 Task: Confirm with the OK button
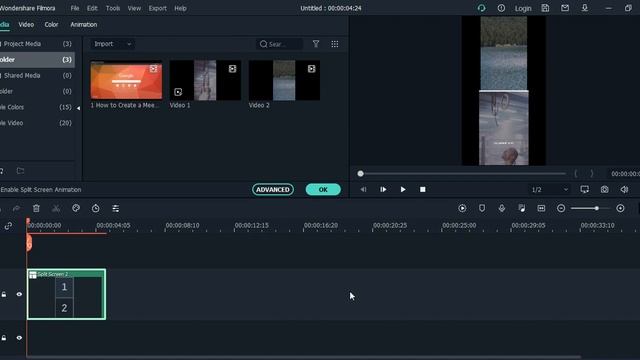click(x=323, y=189)
